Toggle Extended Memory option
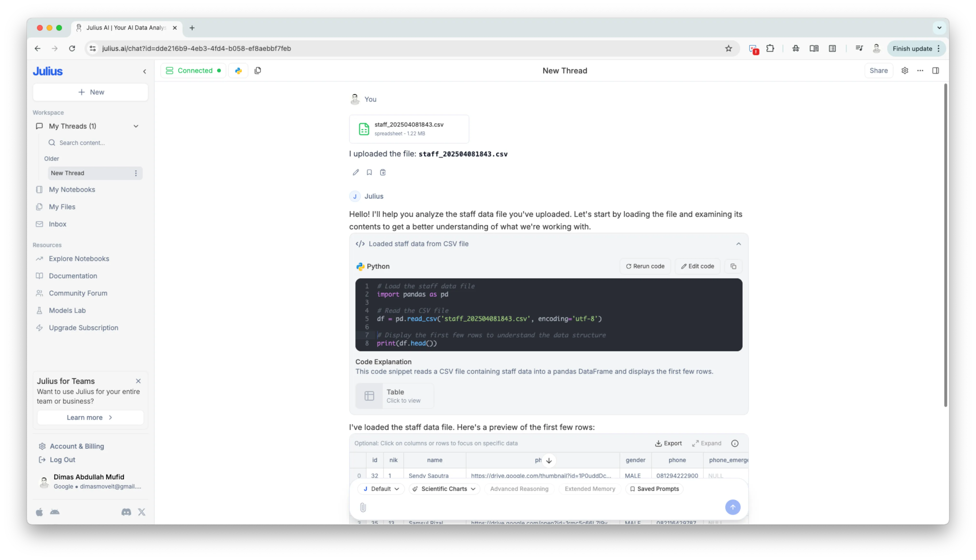 tap(590, 489)
